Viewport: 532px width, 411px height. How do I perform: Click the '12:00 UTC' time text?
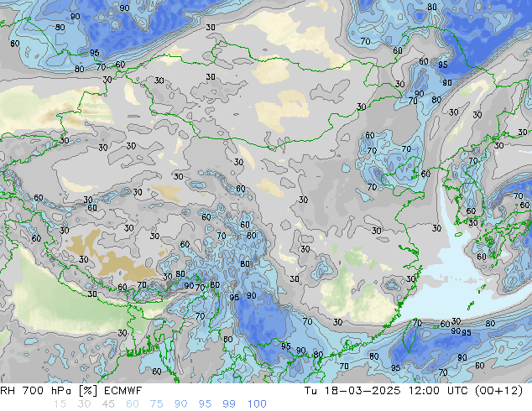coord(440,391)
